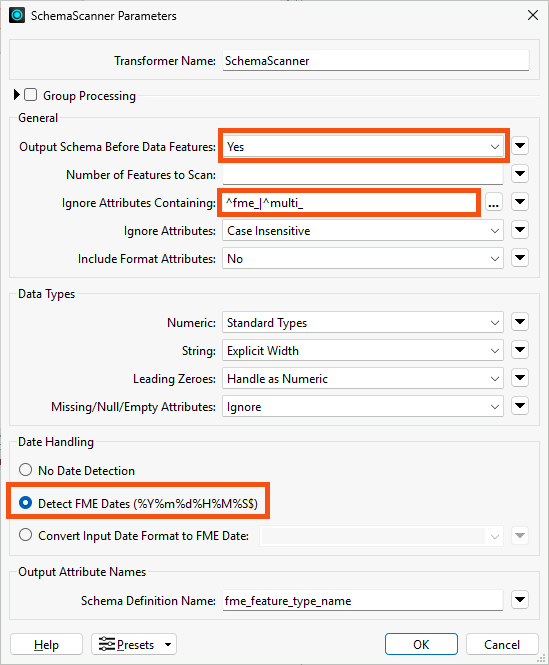
Task: Open arrow menu beside Ignore Attributes Containing
Action: click(520, 201)
